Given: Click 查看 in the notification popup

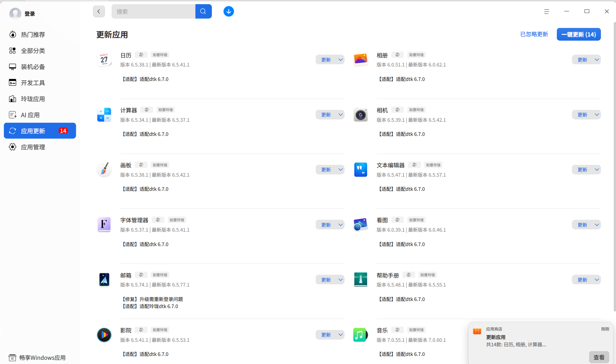Looking at the screenshot, I should click(x=599, y=357).
